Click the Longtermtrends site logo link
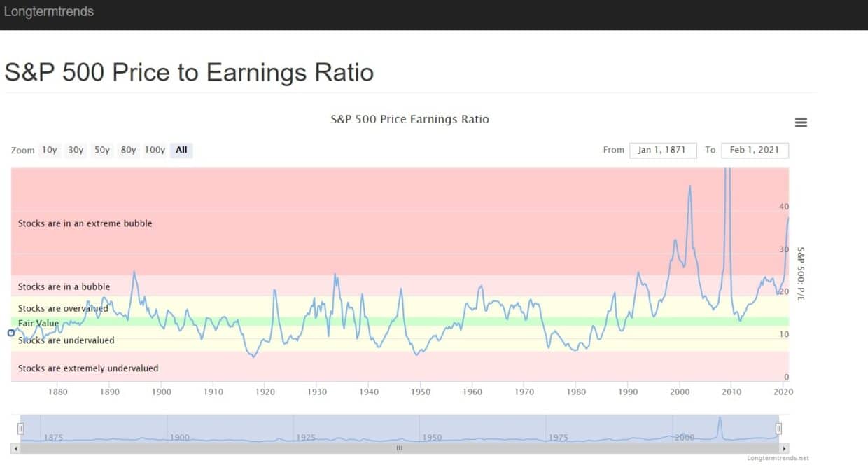868x470 pixels. [x=49, y=11]
